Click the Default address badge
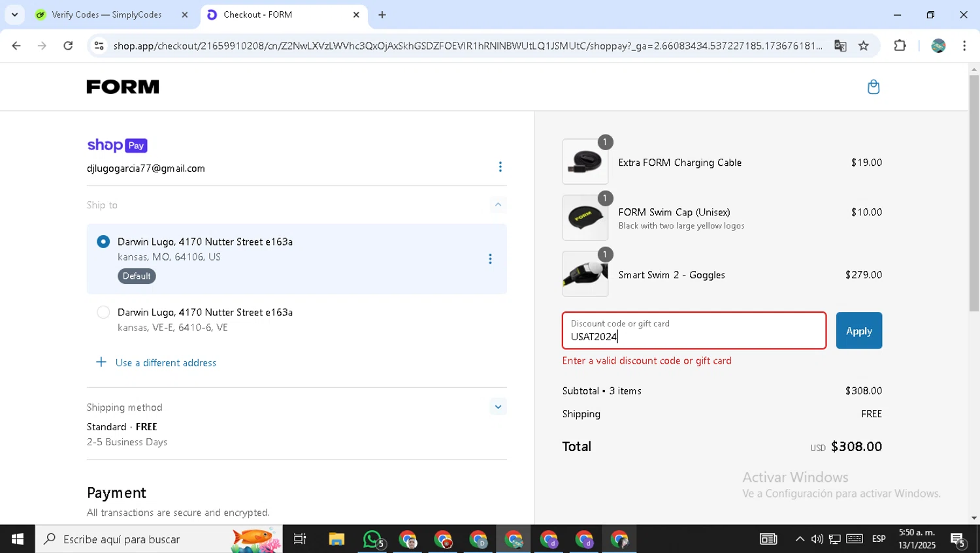The height and width of the screenshot is (553, 980). pyautogui.click(x=137, y=276)
